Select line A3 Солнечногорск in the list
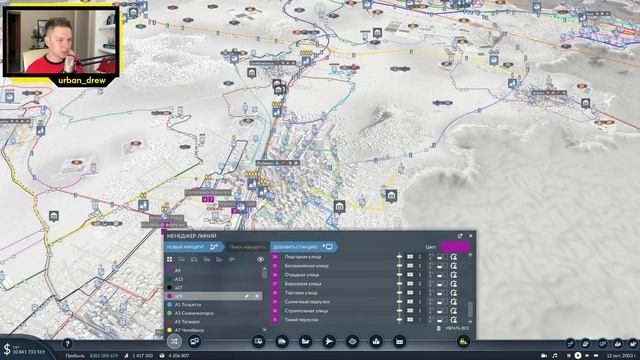Image resolution: width=640 pixels, height=360 pixels. tap(213, 313)
